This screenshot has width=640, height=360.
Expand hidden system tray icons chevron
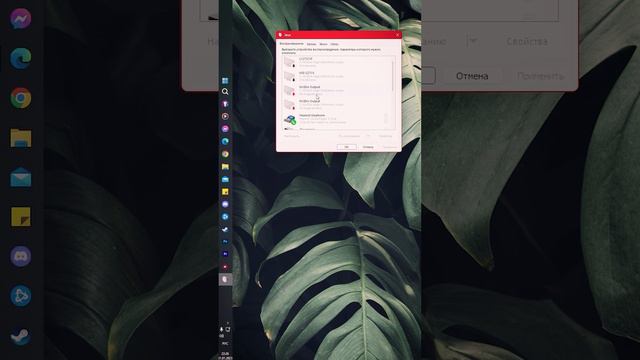[x=228, y=323]
